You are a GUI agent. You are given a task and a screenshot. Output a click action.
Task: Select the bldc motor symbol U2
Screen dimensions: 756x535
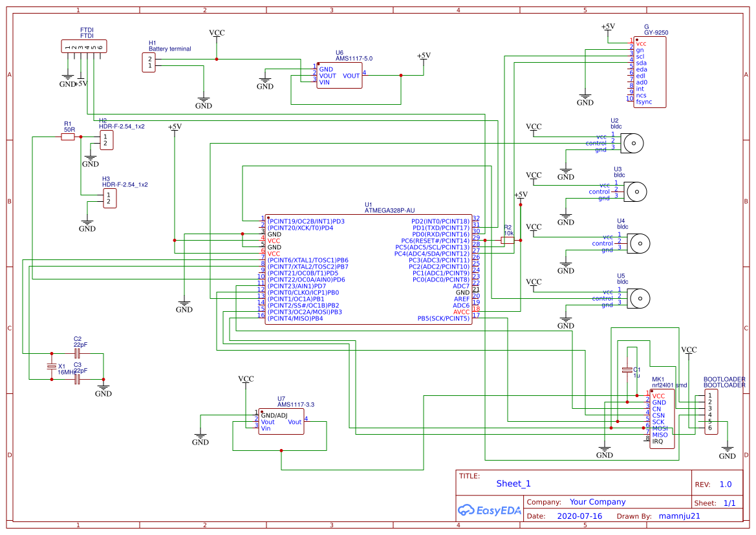coord(632,144)
